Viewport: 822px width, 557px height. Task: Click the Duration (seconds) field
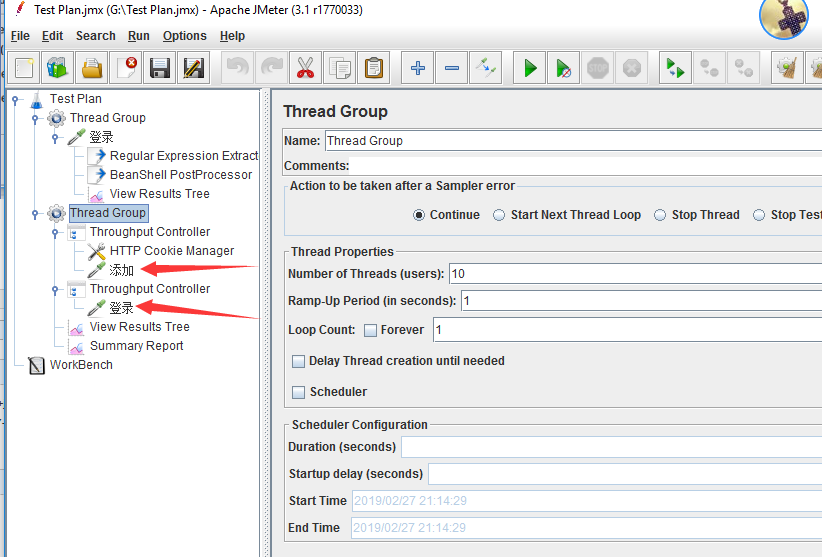pos(611,447)
